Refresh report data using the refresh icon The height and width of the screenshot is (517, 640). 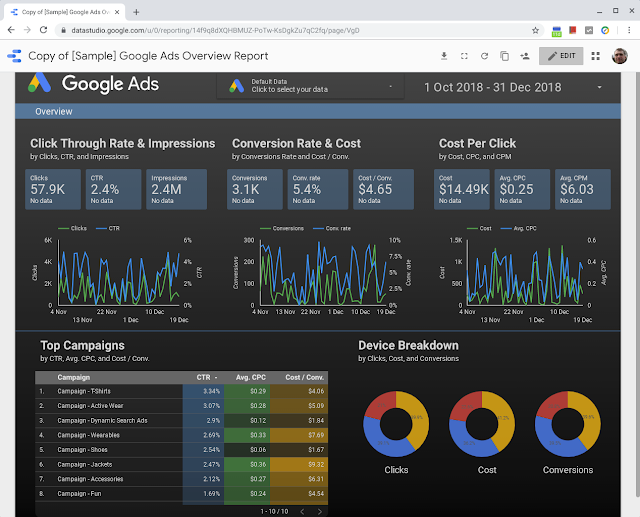pos(484,56)
